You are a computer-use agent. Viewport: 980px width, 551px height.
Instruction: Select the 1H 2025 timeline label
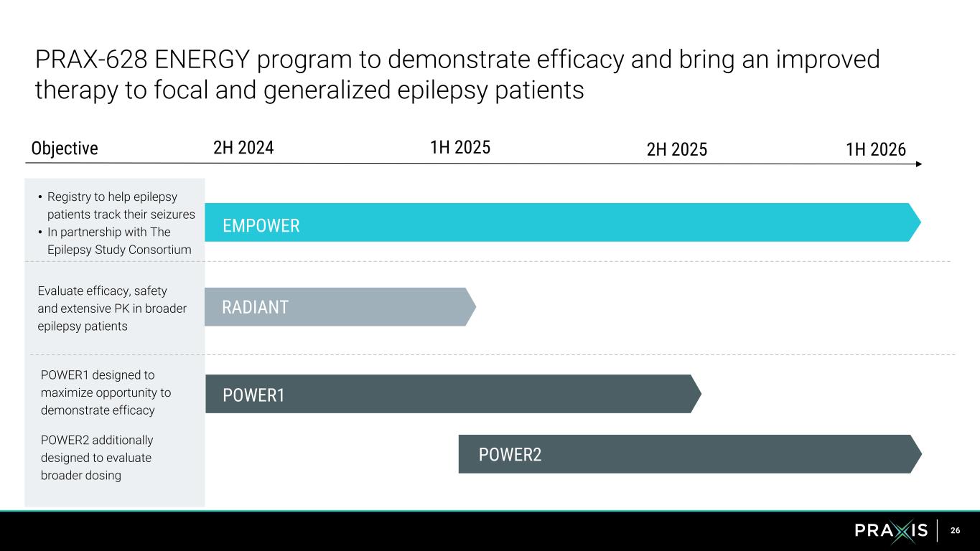[460, 148]
